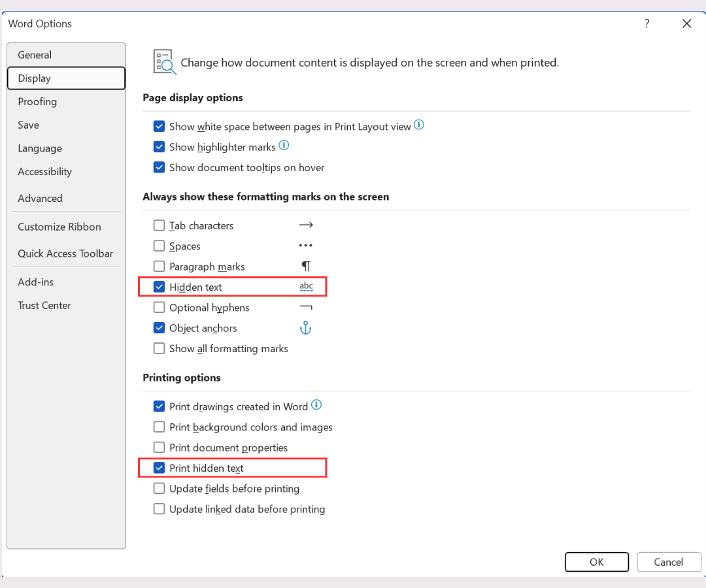The width and height of the screenshot is (706, 588).
Task: Click info icon beside Print drawings option
Action: coord(316,404)
